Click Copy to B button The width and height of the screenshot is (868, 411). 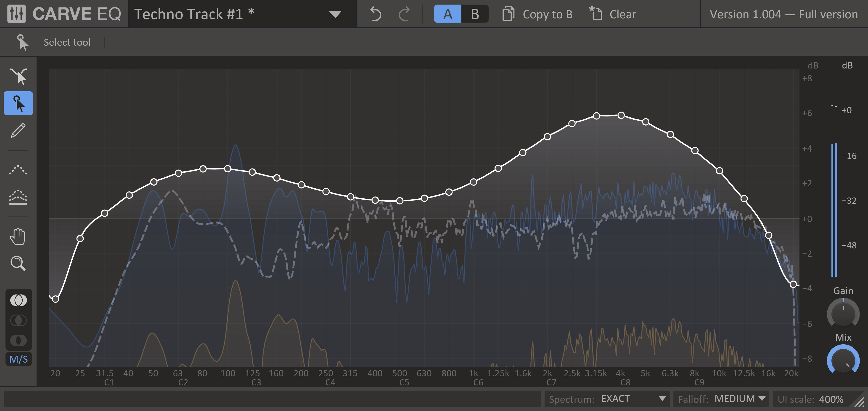click(537, 14)
